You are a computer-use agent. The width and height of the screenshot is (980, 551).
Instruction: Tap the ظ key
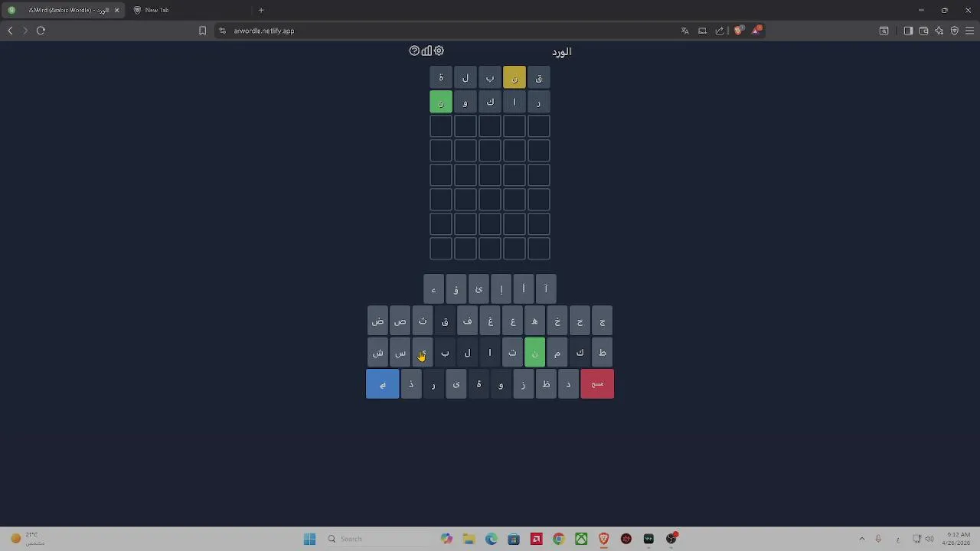[546, 384]
